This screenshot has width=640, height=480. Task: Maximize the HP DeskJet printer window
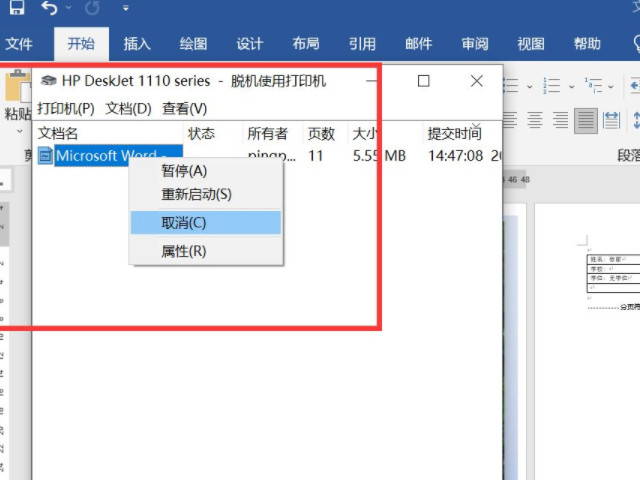click(x=424, y=81)
